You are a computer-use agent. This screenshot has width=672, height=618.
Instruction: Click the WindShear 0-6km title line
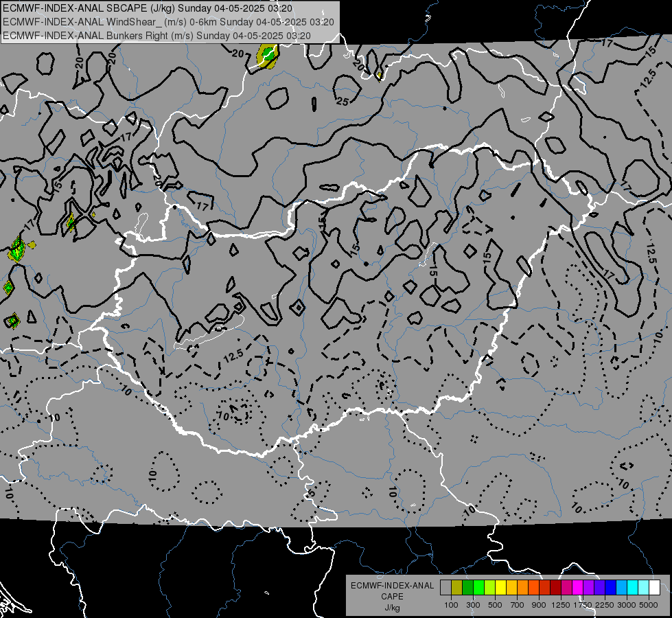click(168, 22)
